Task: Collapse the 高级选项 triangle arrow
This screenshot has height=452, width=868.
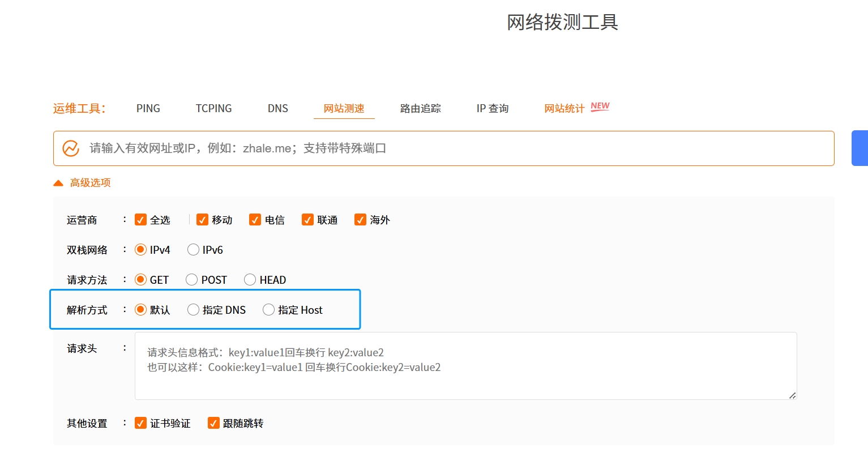Action: pyautogui.click(x=58, y=183)
